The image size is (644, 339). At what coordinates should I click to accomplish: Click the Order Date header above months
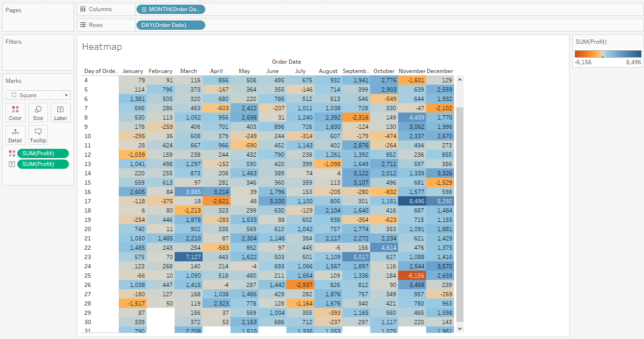[286, 62]
